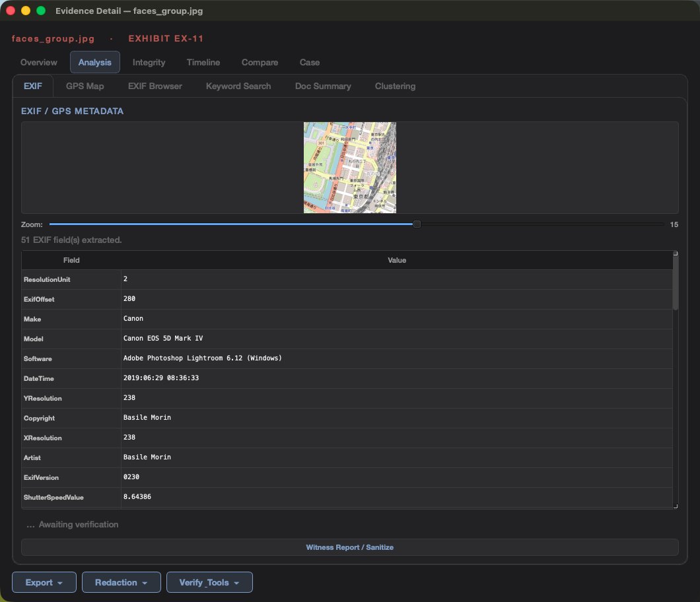Click the Field column header
Screen dimensions: 700x602
pos(71,260)
